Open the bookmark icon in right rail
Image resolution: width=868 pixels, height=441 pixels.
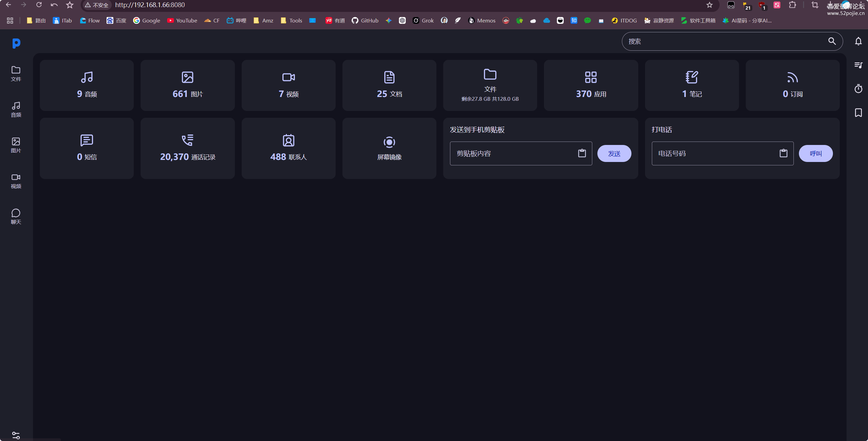coord(858,113)
